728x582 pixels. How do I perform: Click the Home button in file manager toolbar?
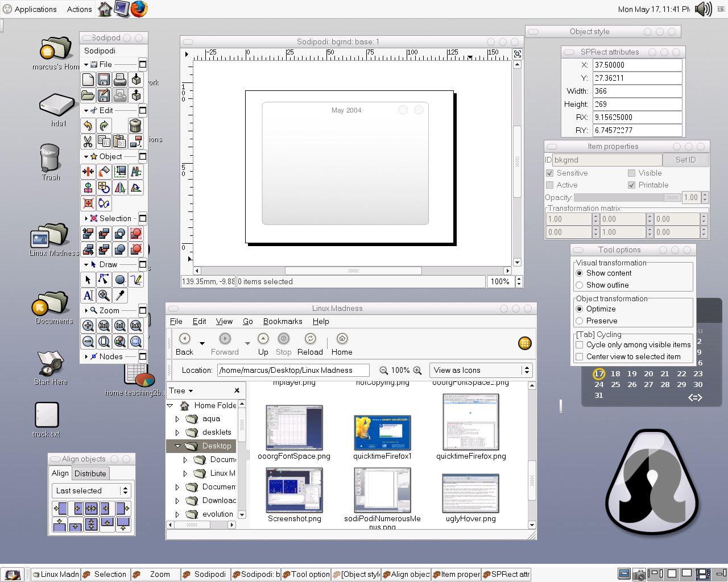(342, 344)
